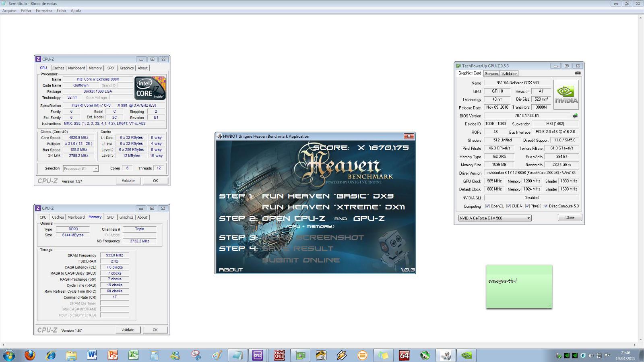The height and width of the screenshot is (362, 644).
Task: Launch Internet Explorer from taskbar
Action: pos(51,355)
